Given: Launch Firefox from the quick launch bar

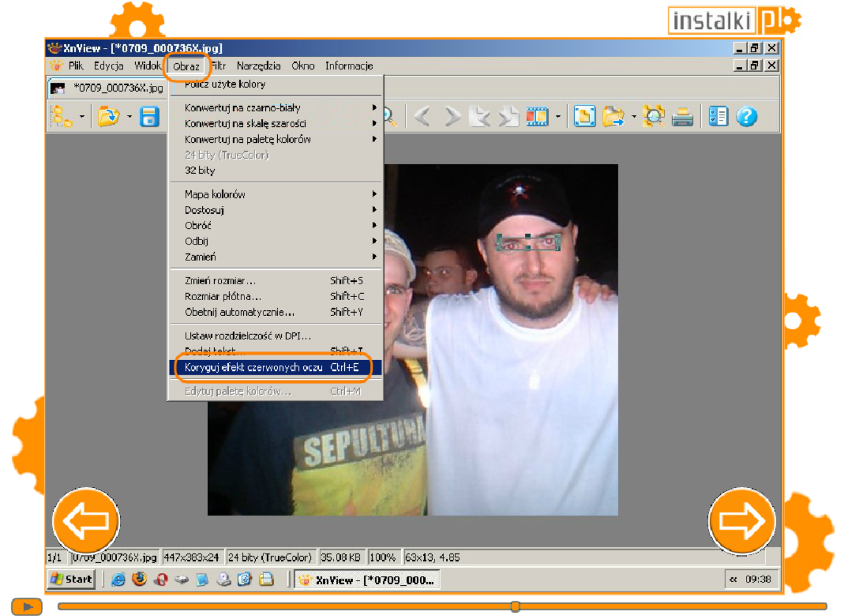Looking at the screenshot, I should 139,579.
